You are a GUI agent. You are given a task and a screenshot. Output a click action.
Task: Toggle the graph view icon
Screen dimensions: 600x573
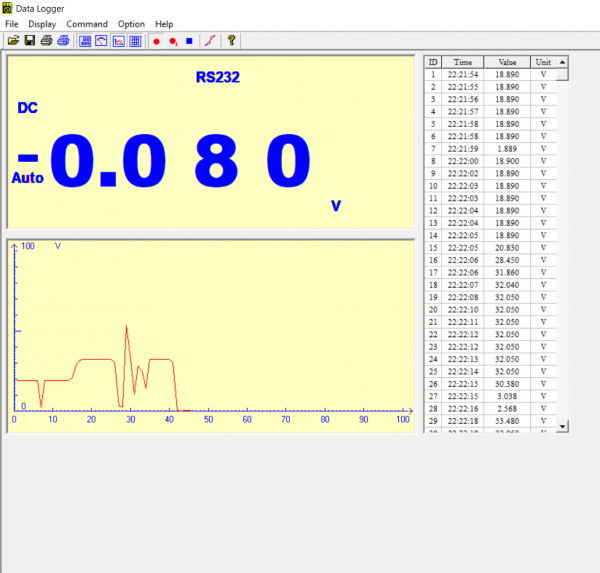(x=119, y=41)
